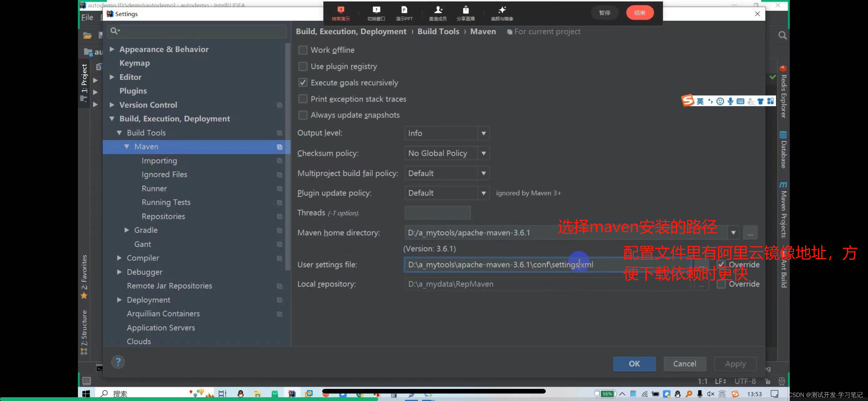This screenshot has height=401, width=868.
Task: Enable Always update snapshots checkbox
Action: [303, 115]
